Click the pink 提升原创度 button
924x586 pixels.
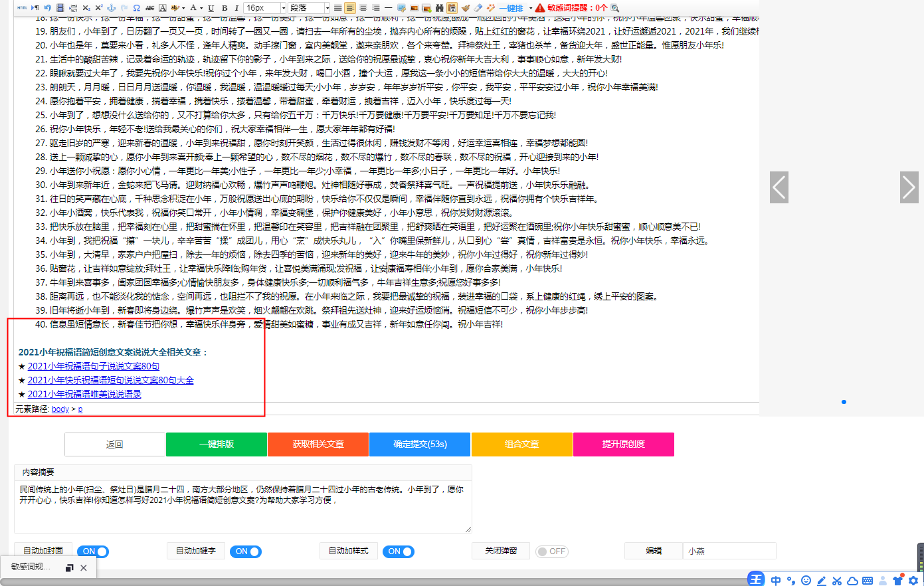point(624,444)
